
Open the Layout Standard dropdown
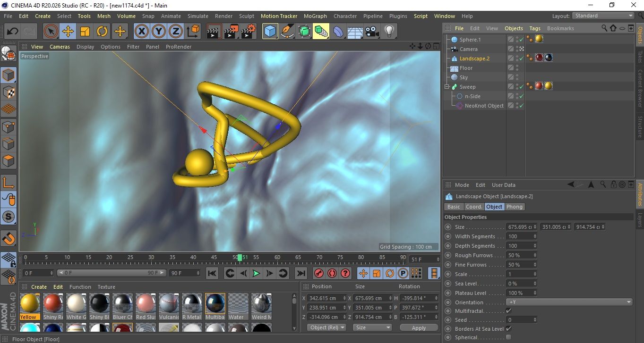point(603,16)
